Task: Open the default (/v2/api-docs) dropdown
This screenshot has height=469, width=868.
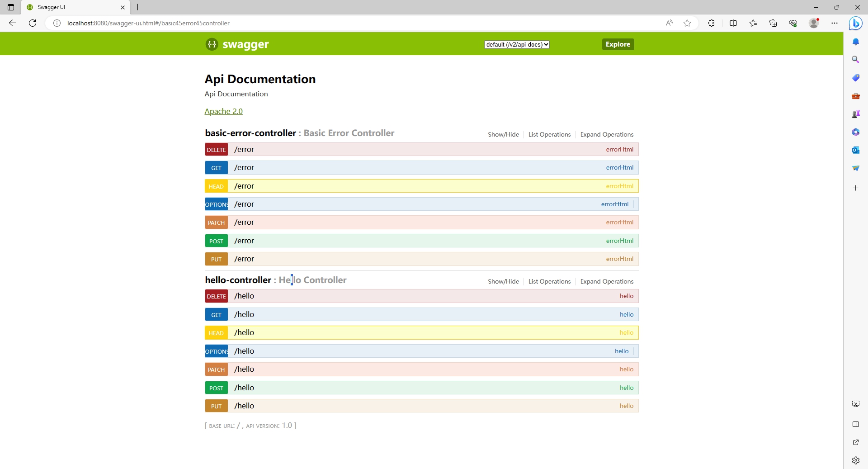Action: (x=517, y=44)
